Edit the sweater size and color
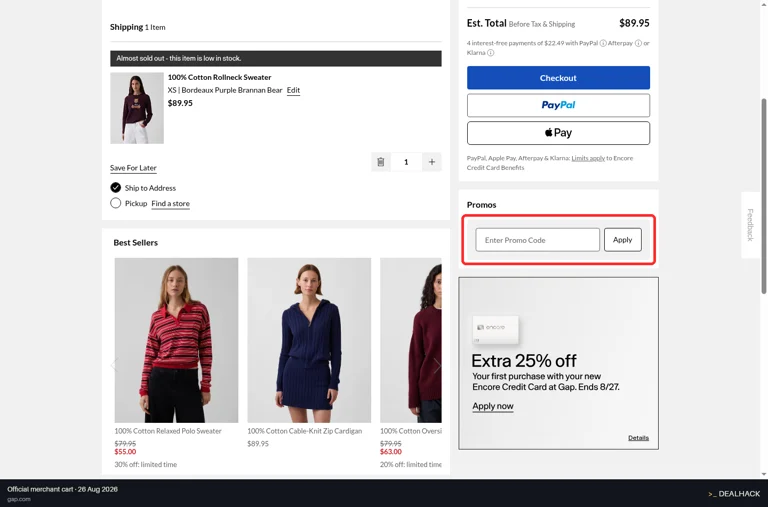Screen dimensions: 768x507 tap(293, 90)
